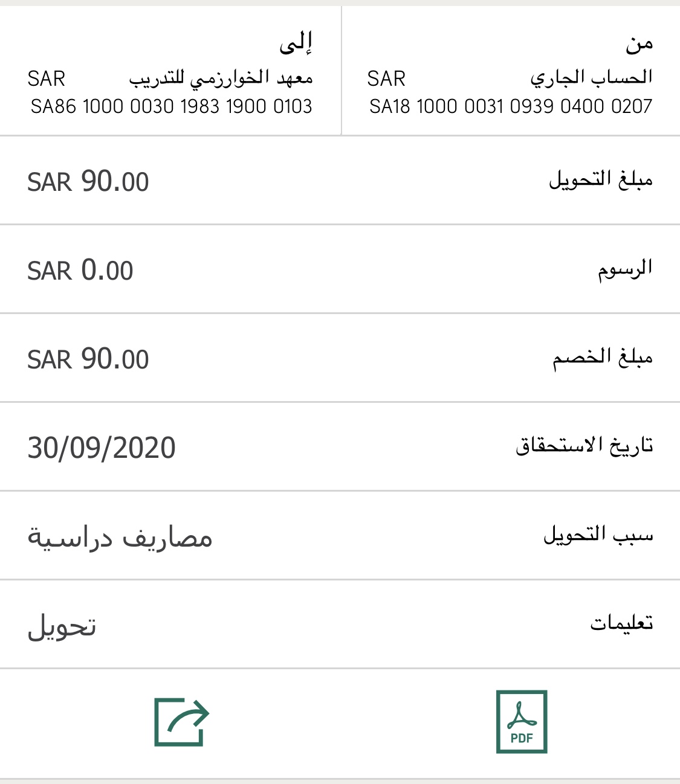This screenshot has height=784, width=680.
Task: Tap the sender account SAR currency label
Action: pos(386,79)
